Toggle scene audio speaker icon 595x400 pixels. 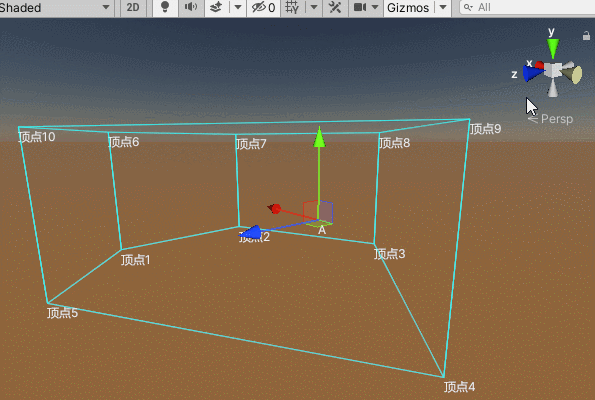(191, 7)
